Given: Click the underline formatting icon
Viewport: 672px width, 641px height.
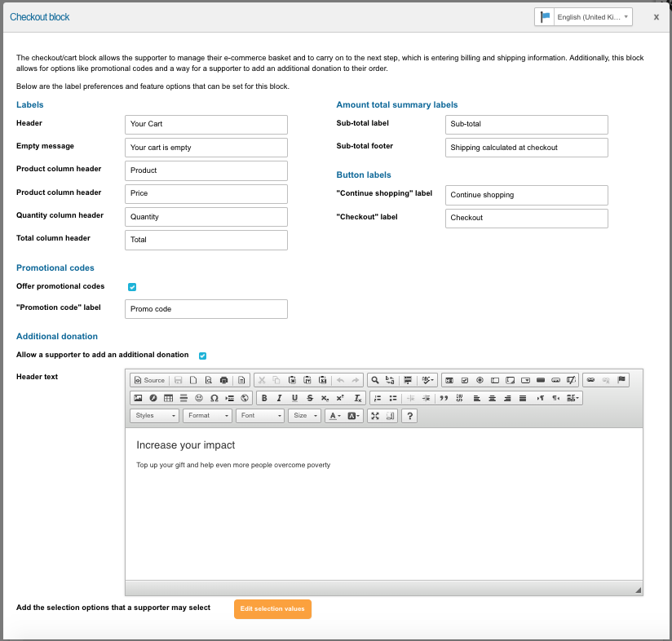Looking at the screenshot, I should point(294,398).
